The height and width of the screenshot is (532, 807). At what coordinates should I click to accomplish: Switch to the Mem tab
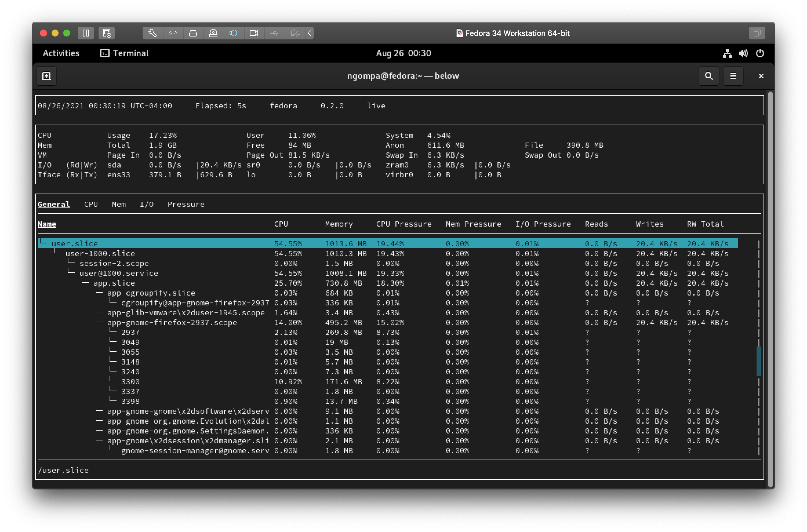(x=119, y=204)
